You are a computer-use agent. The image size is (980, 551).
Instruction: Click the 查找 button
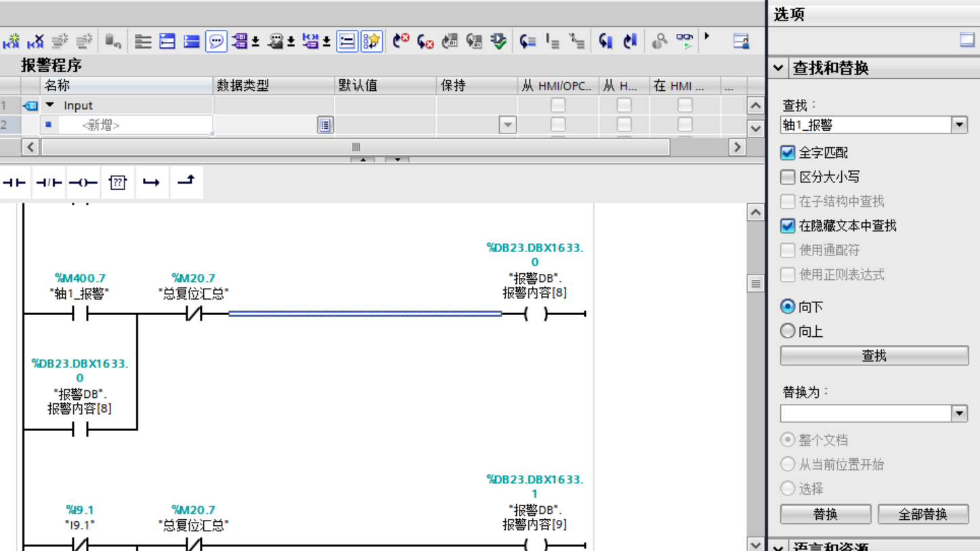coord(874,356)
